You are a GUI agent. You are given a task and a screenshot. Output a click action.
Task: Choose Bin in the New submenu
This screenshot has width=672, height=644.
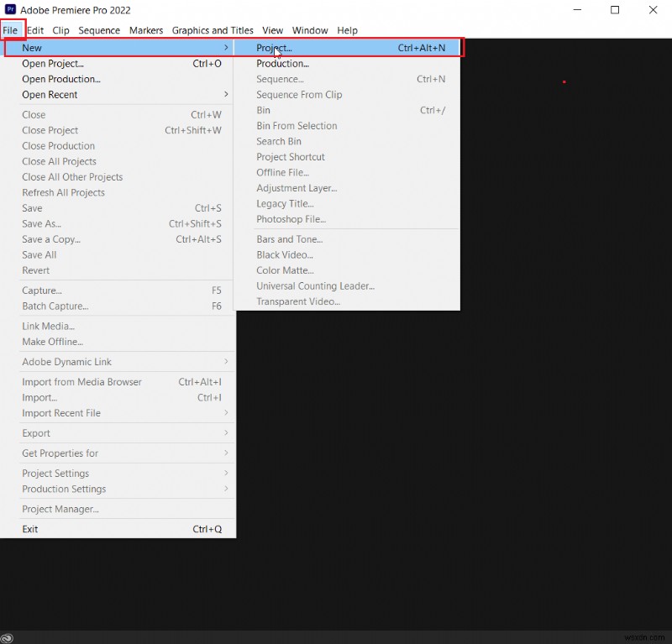[347, 110]
